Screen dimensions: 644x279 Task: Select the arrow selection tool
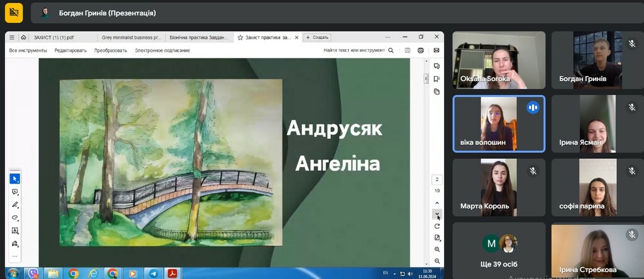pyautogui.click(x=15, y=179)
